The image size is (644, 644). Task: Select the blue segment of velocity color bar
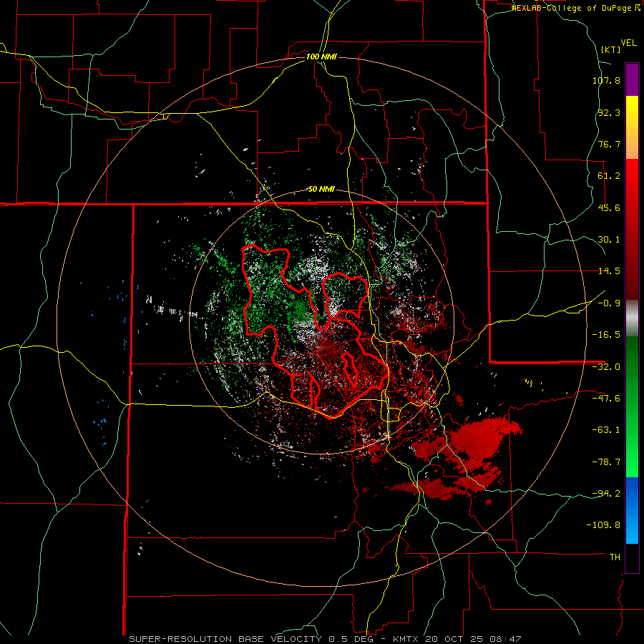click(632, 510)
